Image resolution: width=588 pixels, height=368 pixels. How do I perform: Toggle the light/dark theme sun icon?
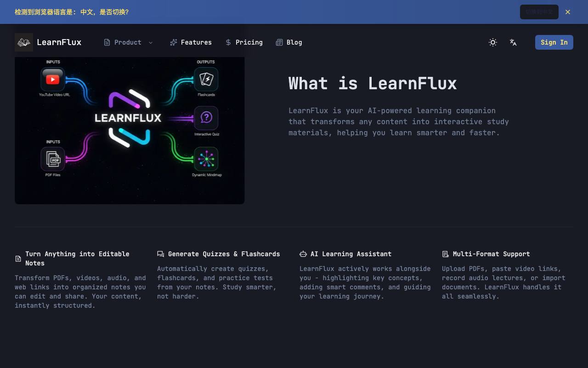pyautogui.click(x=493, y=42)
